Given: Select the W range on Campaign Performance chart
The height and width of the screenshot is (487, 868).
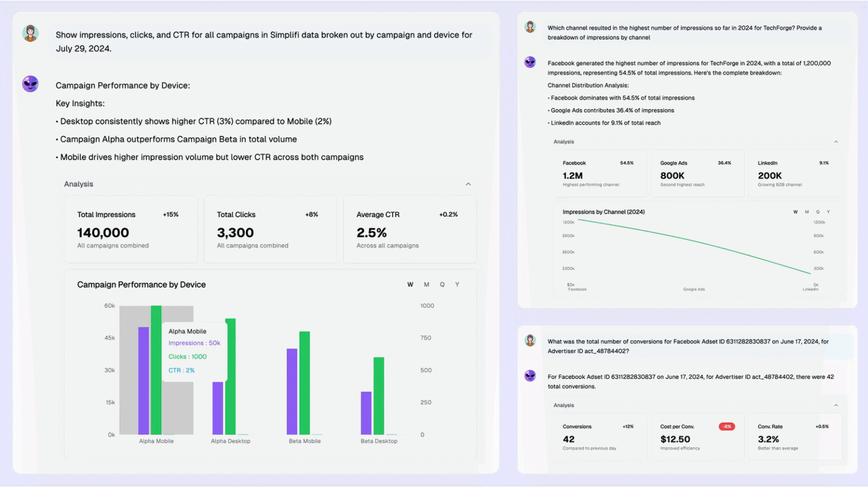Looking at the screenshot, I should [410, 285].
